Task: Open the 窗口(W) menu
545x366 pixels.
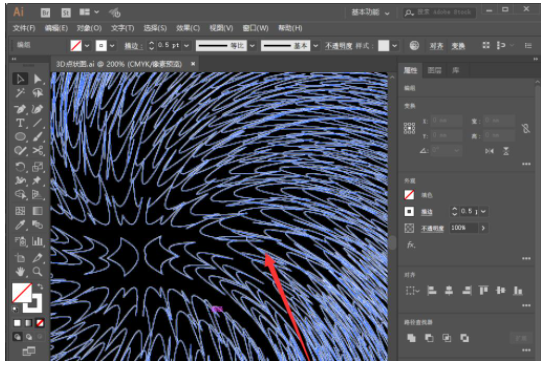Action: [x=255, y=28]
